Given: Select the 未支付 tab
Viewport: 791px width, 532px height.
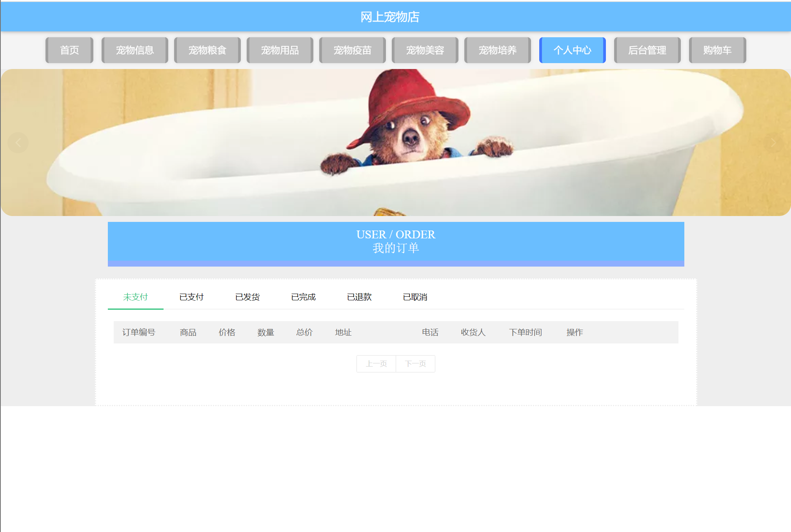Looking at the screenshot, I should pyautogui.click(x=135, y=297).
